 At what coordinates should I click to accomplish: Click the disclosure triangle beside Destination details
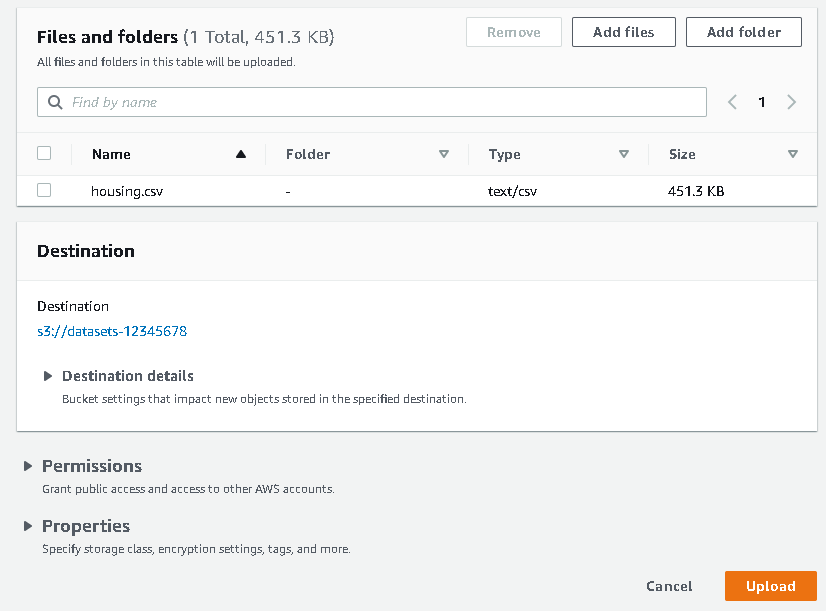pos(48,376)
